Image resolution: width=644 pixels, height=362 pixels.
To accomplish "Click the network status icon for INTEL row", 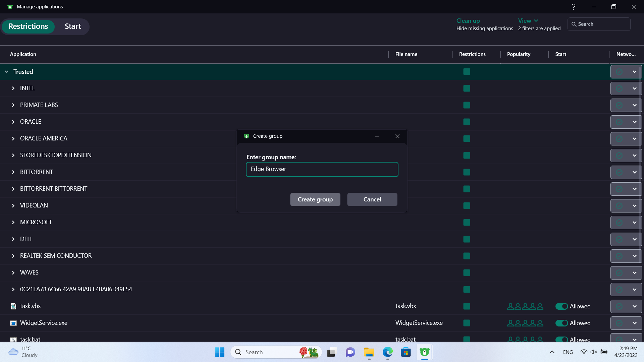I will [x=619, y=88].
